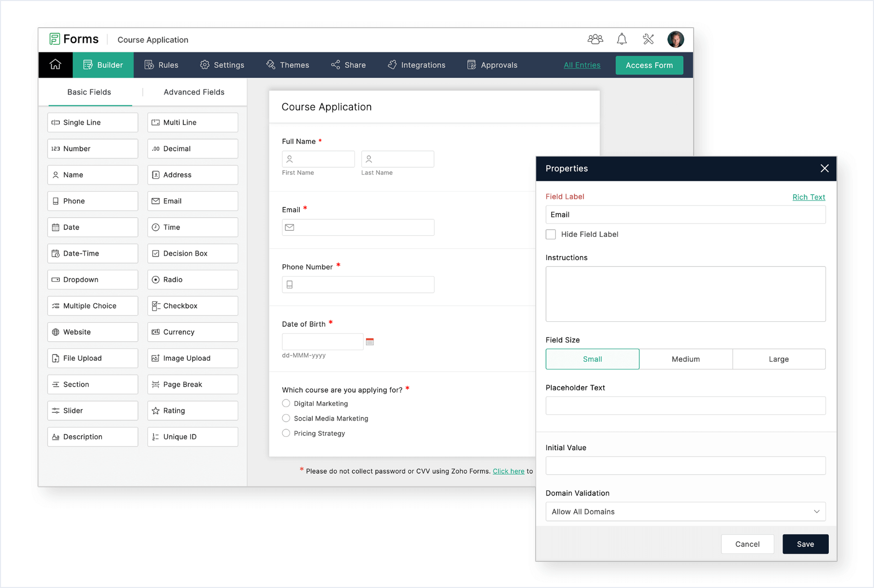Insert a Date-Time field
The width and height of the screenshot is (874, 588).
tap(92, 253)
